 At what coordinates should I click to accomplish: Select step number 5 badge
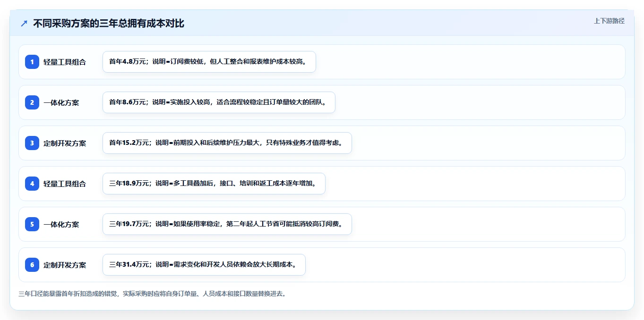point(32,224)
